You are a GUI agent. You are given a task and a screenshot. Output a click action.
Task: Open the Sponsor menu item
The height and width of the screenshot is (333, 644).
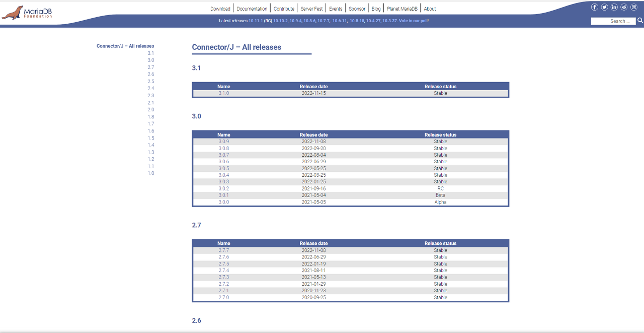tap(357, 9)
